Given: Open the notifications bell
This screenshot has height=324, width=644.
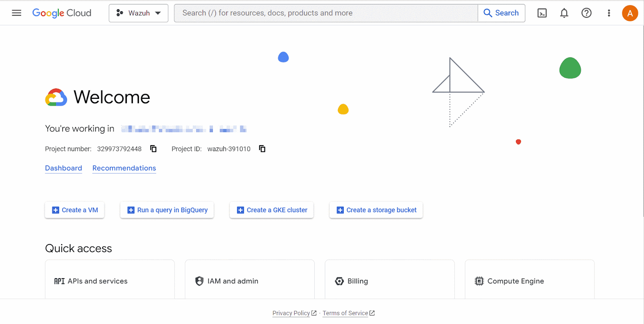Looking at the screenshot, I should [564, 13].
